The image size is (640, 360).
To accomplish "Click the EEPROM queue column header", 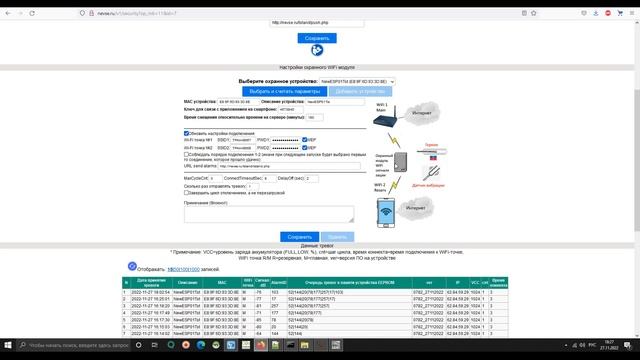I will tap(350, 282).
